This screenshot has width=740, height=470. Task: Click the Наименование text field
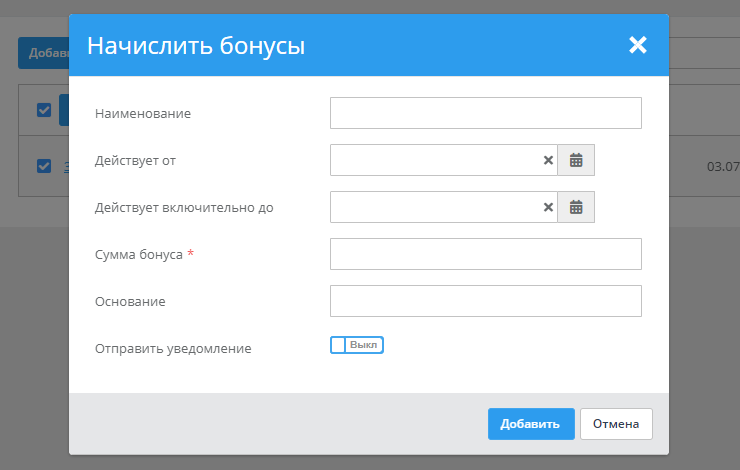(x=485, y=113)
